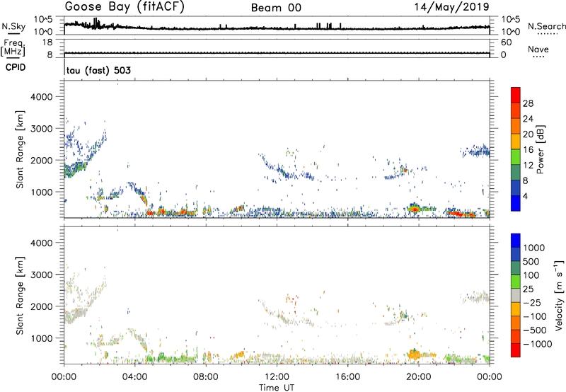The width and height of the screenshot is (566, 392).
Task: Pick the light green segment of power colorbar
Action: pos(516,157)
